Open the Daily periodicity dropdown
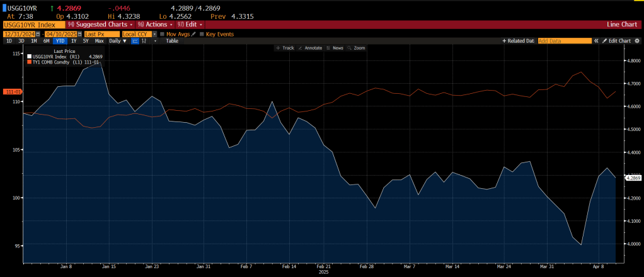The height and width of the screenshot is (277, 644). tap(117, 40)
